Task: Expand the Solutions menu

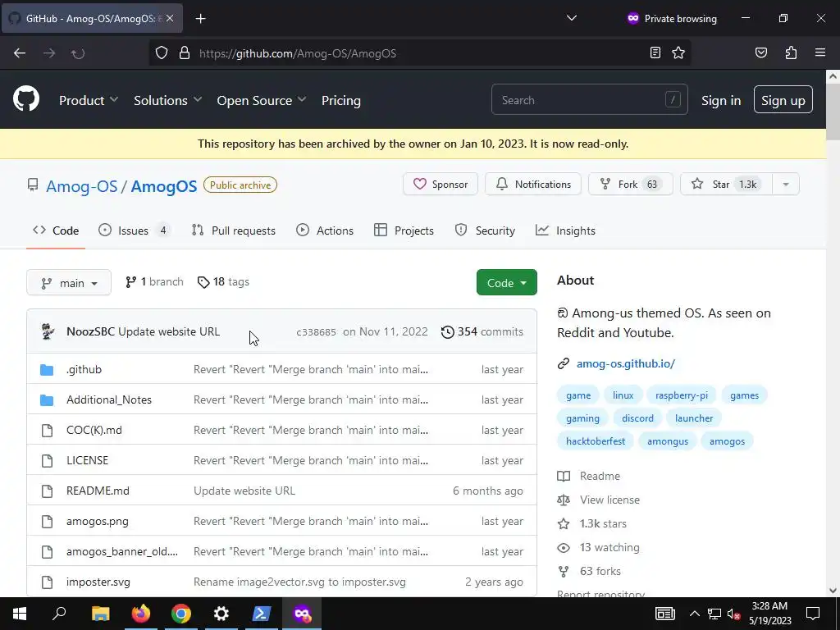Action: 167,100
